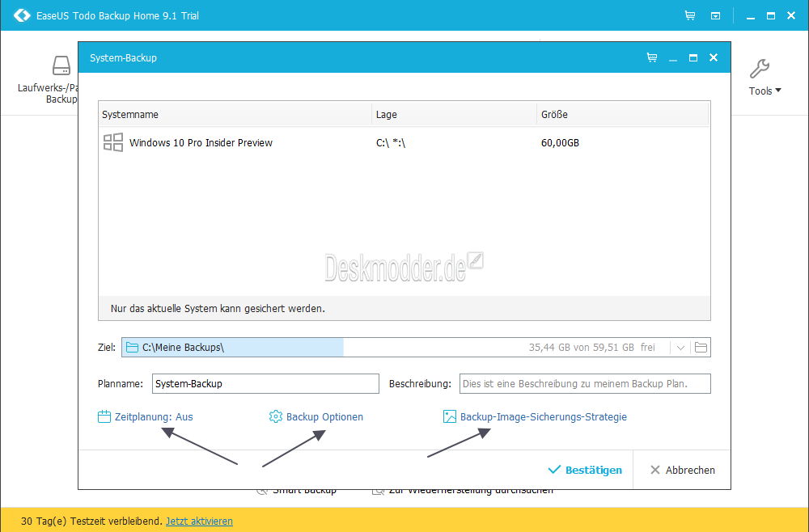809x532 pixels.
Task: Click the 60,00GB size value
Action: [x=560, y=143]
